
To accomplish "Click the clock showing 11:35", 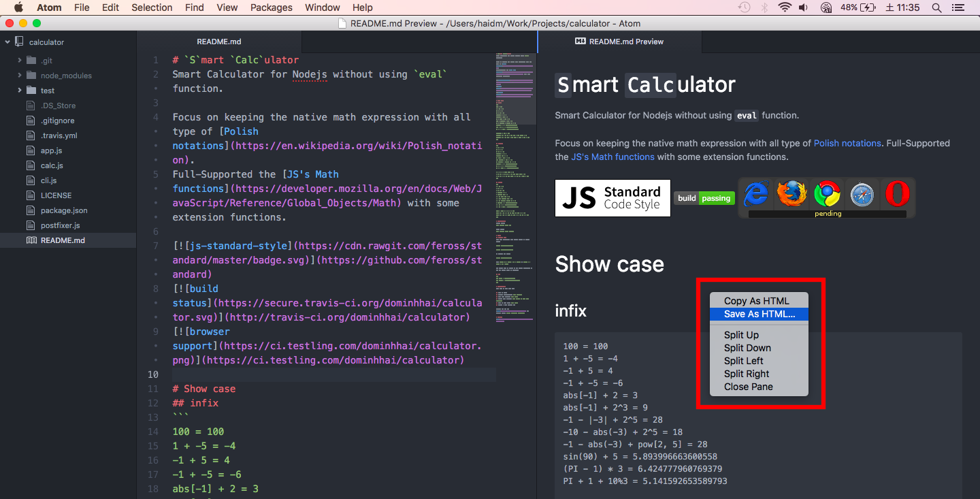I will [902, 7].
